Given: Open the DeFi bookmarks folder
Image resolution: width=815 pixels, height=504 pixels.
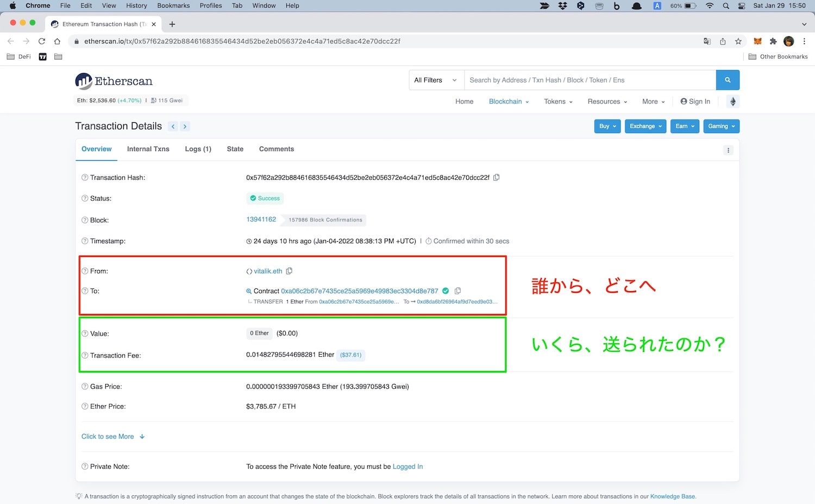Looking at the screenshot, I should (19, 56).
